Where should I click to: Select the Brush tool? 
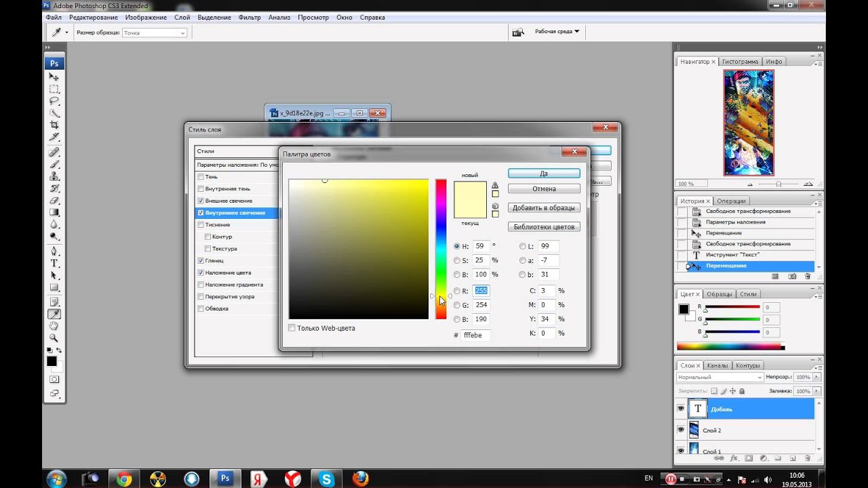(54, 164)
